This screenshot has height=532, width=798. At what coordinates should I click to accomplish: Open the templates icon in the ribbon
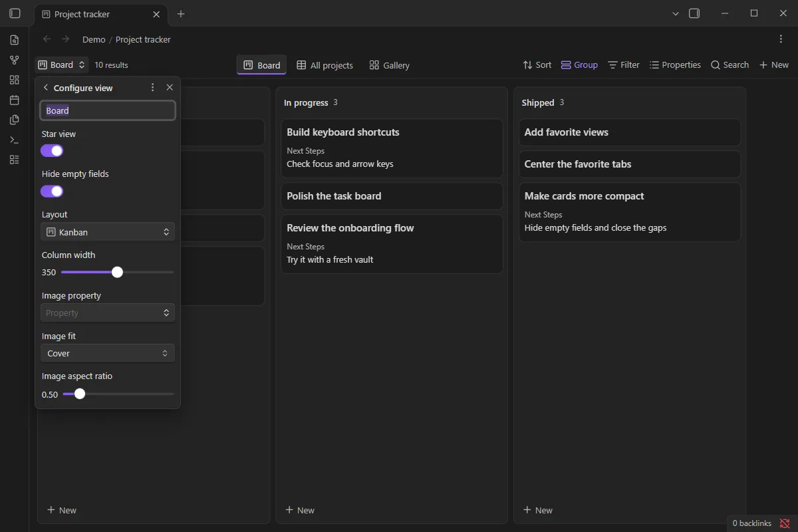tap(15, 120)
